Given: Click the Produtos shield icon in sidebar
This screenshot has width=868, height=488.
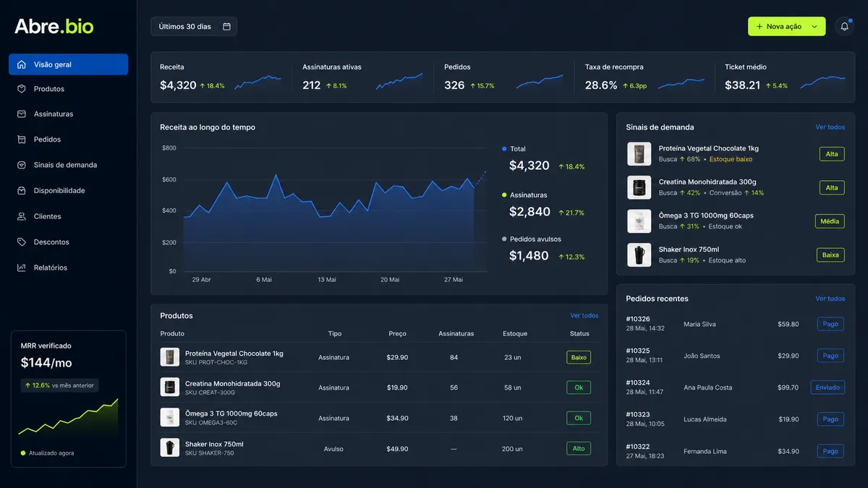Looking at the screenshot, I should 21,89.
